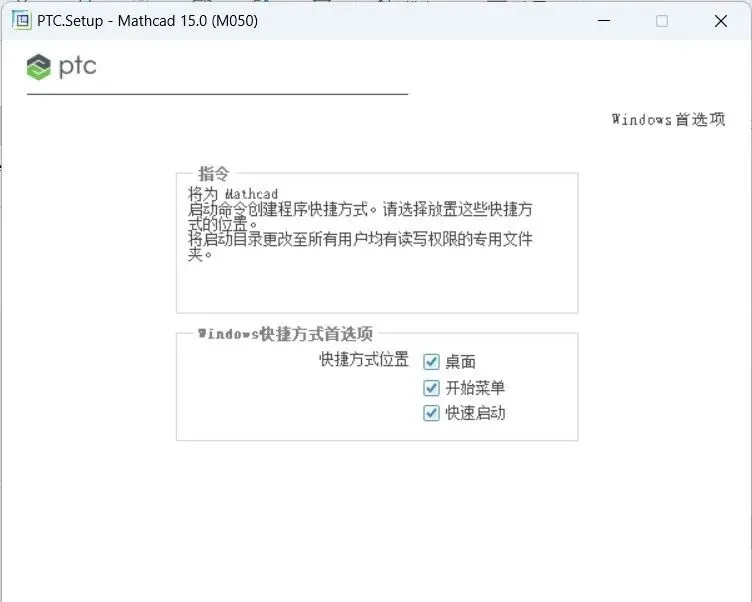Screen dimensions: 752x602
Task: Uncheck the 桌面 shortcut checkbox
Action: (431, 362)
